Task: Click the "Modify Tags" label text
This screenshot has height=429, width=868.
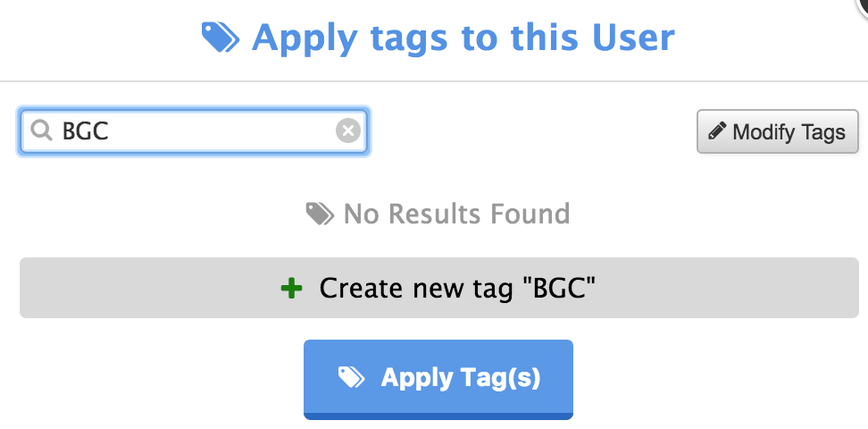Action: coord(789,132)
